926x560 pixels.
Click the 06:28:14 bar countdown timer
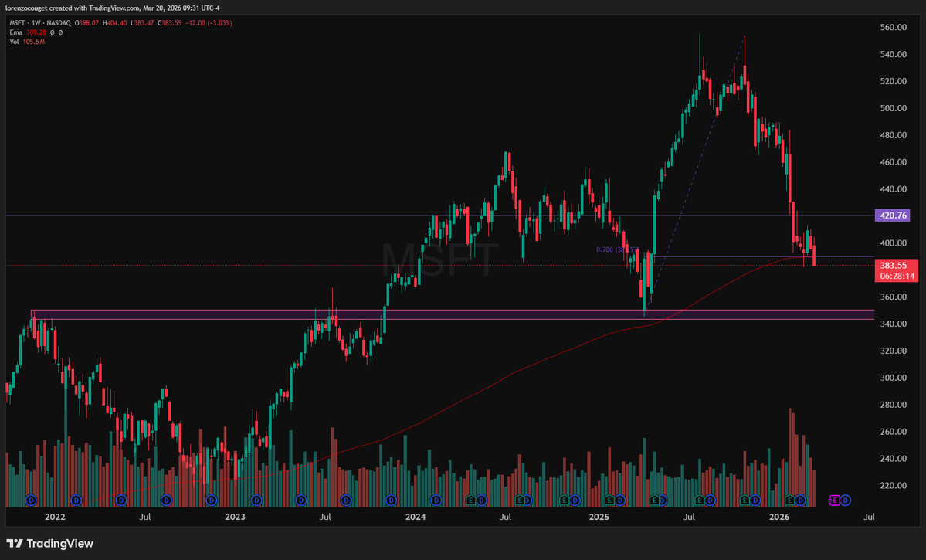tap(897, 276)
